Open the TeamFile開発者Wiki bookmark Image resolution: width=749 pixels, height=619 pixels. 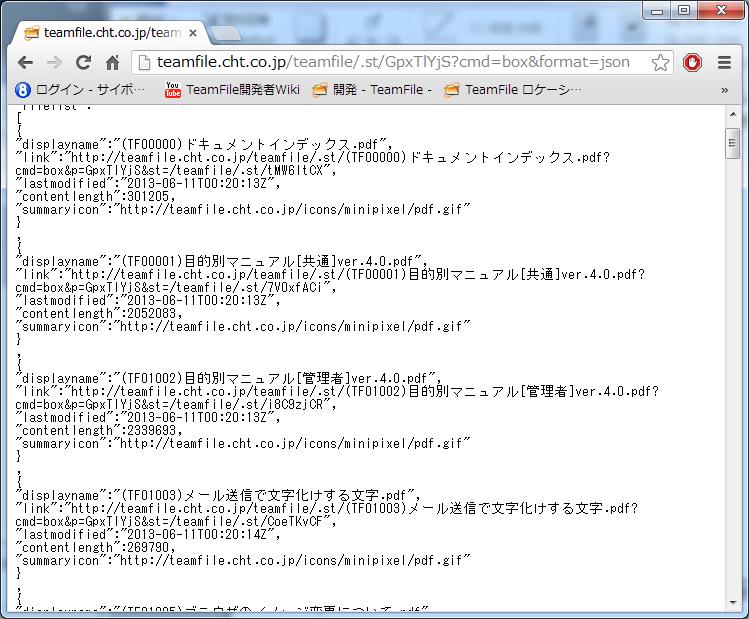[x=232, y=90]
